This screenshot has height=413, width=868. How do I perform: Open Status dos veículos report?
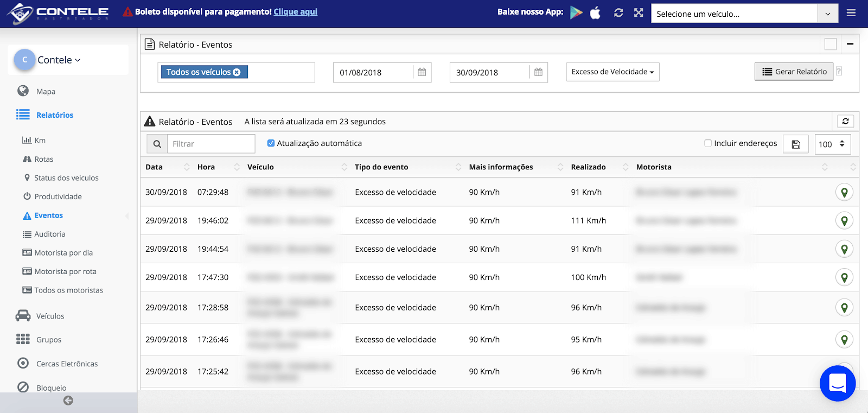click(66, 178)
